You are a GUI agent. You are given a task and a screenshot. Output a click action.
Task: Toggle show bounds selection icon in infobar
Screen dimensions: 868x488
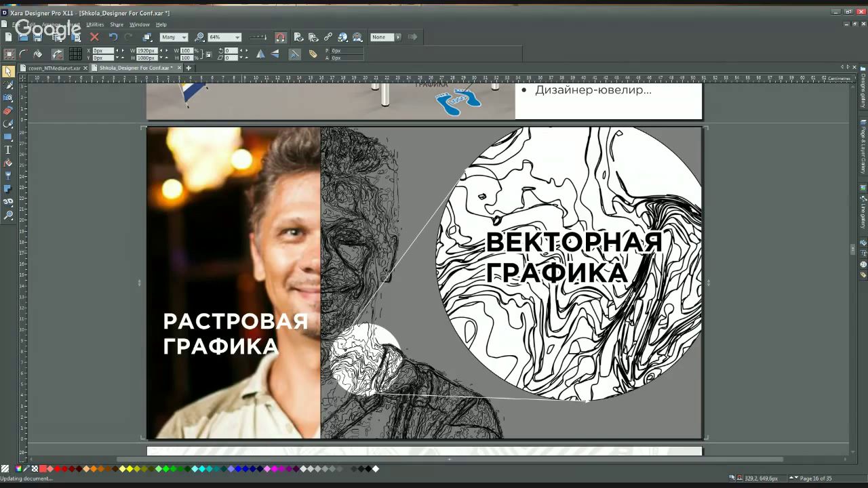[x=9, y=54]
